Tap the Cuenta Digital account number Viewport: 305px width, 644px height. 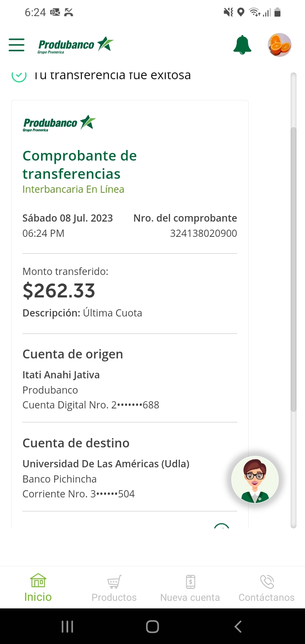(x=91, y=405)
